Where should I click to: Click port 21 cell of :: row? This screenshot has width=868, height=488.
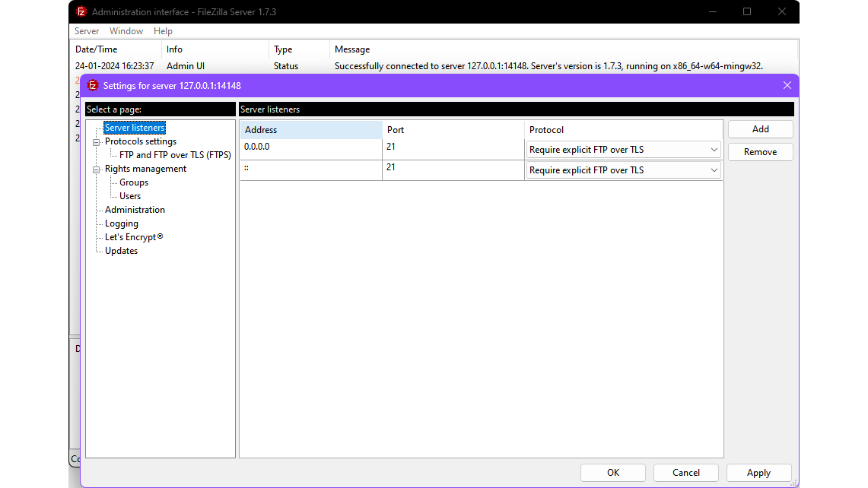[453, 170]
